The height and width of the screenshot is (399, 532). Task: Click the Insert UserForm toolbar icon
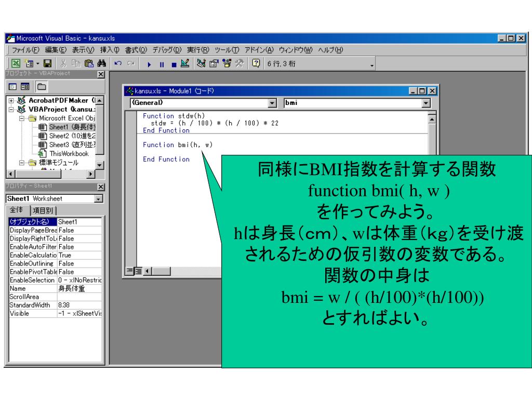pyautogui.click(x=29, y=63)
